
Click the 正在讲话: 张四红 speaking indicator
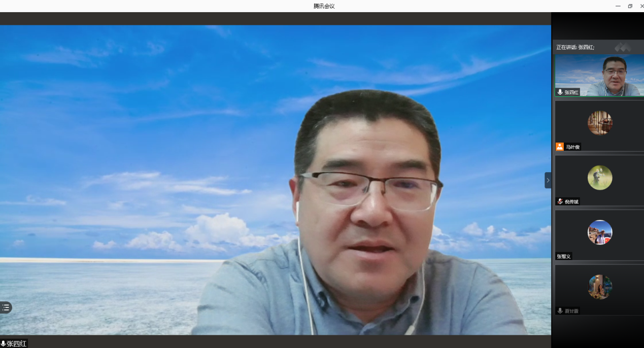pyautogui.click(x=575, y=47)
